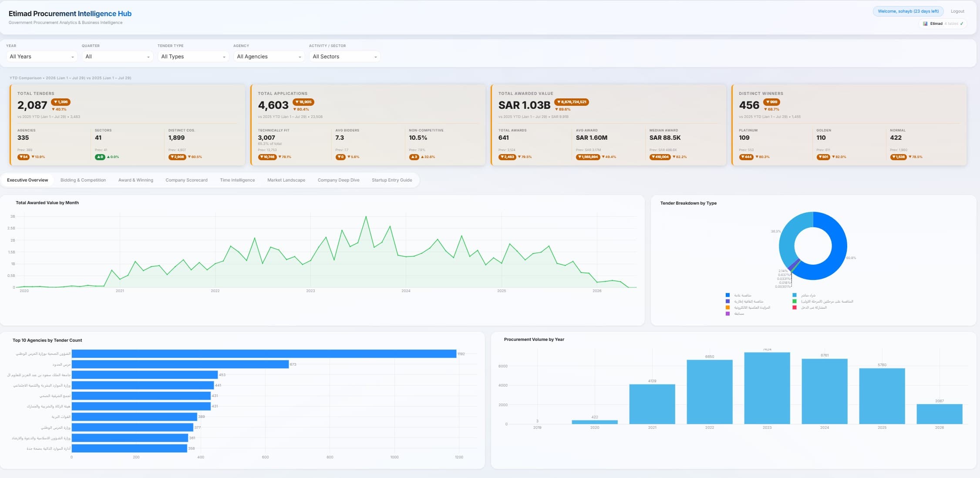Screen dimensions: 980x478
Task: Click the Etimad bar-chart dataset icon
Action: click(925, 24)
